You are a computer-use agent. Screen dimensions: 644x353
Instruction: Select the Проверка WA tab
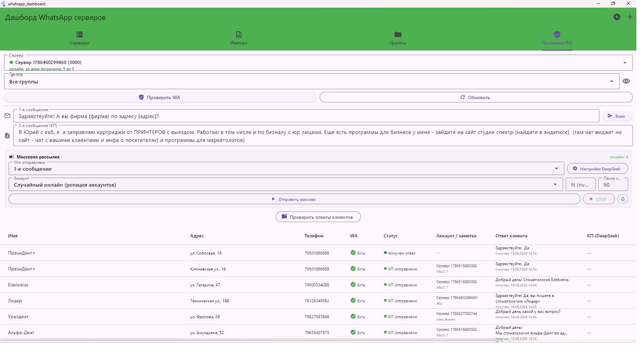tap(557, 38)
